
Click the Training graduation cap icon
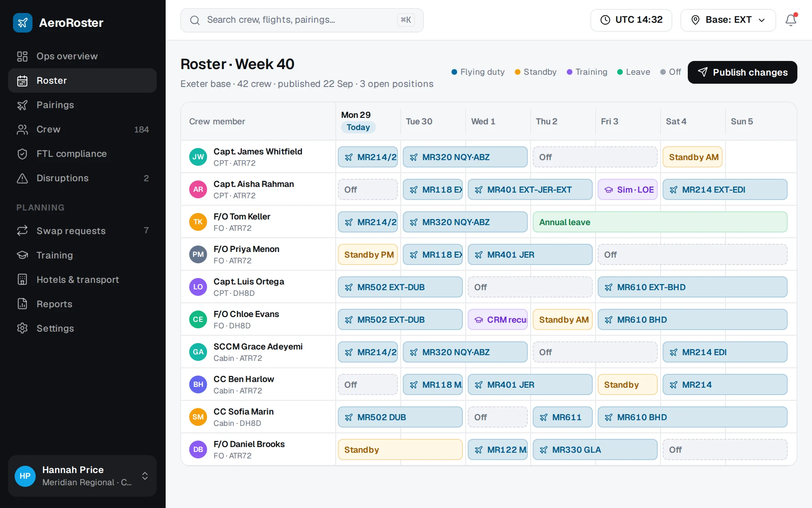click(x=22, y=255)
